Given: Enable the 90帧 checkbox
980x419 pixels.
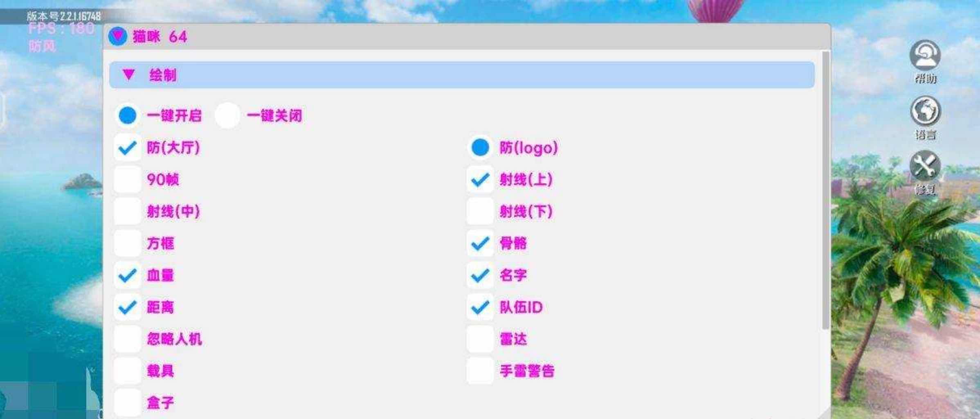Looking at the screenshot, I should pos(127,179).
